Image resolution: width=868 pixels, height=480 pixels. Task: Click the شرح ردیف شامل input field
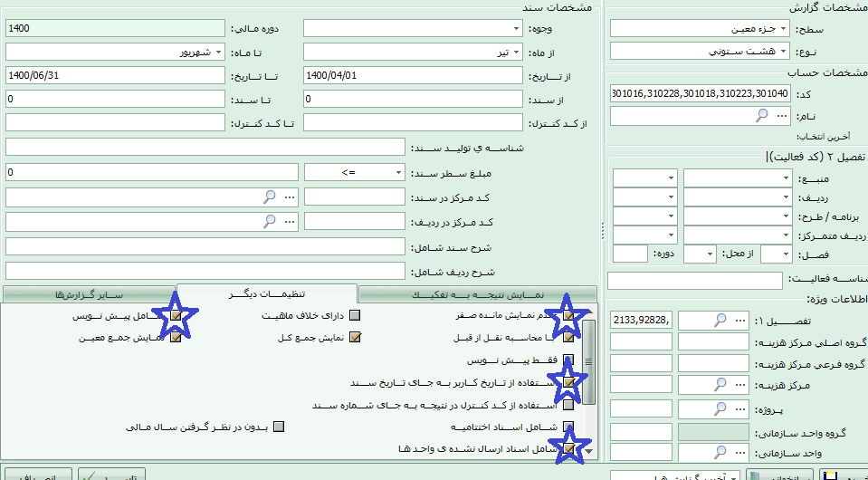[205, 271]
